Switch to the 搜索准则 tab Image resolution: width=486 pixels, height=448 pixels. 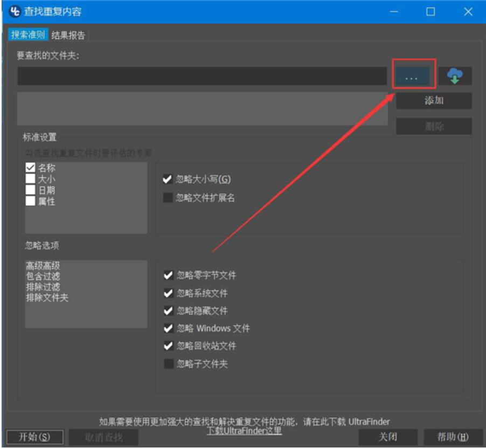tap(28, 35)
